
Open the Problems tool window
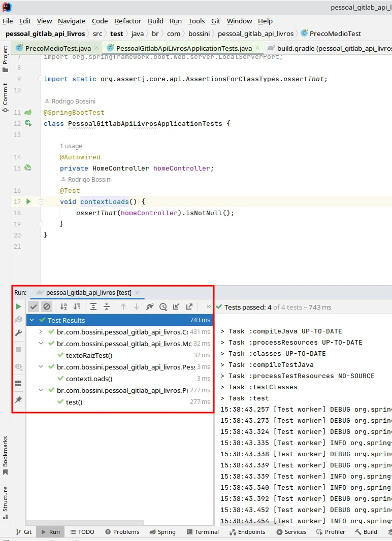(x=122, y=532)
